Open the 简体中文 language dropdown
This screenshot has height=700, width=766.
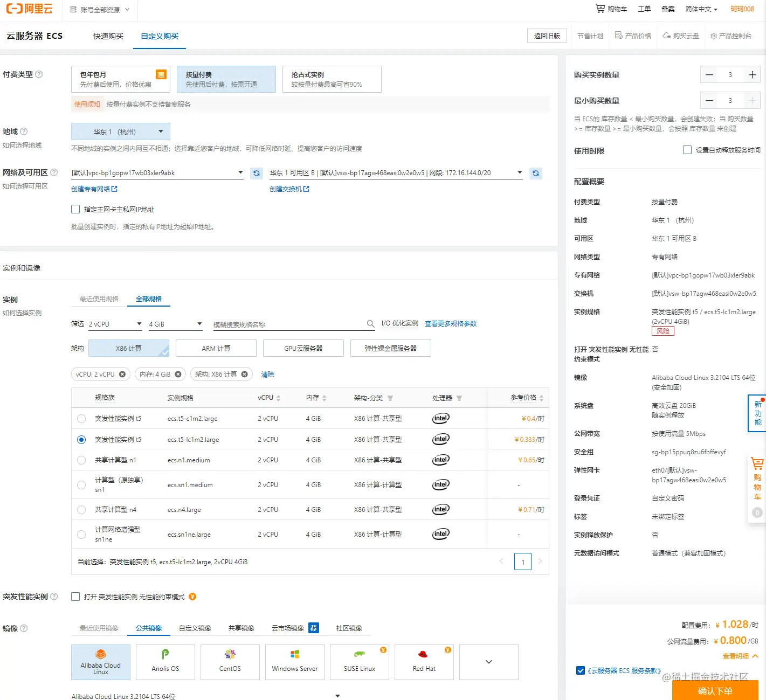pos(701,9)
